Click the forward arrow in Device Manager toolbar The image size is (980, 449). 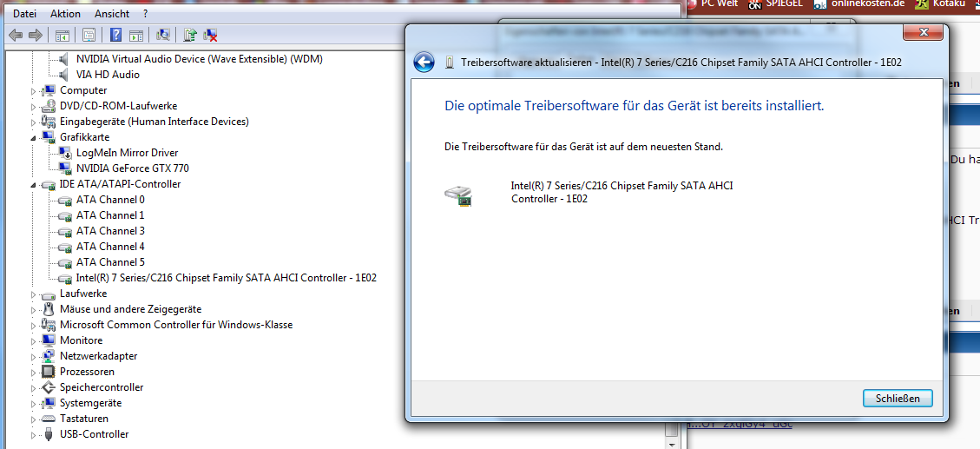pyautogui.click(x=36, y=35)
